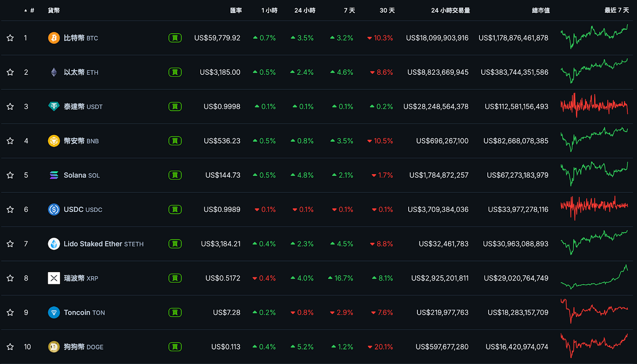Screen dimensions: 637x364
Task: Click the 買 button for USDC
Action: pyautogui.click(x=175, y=210)
